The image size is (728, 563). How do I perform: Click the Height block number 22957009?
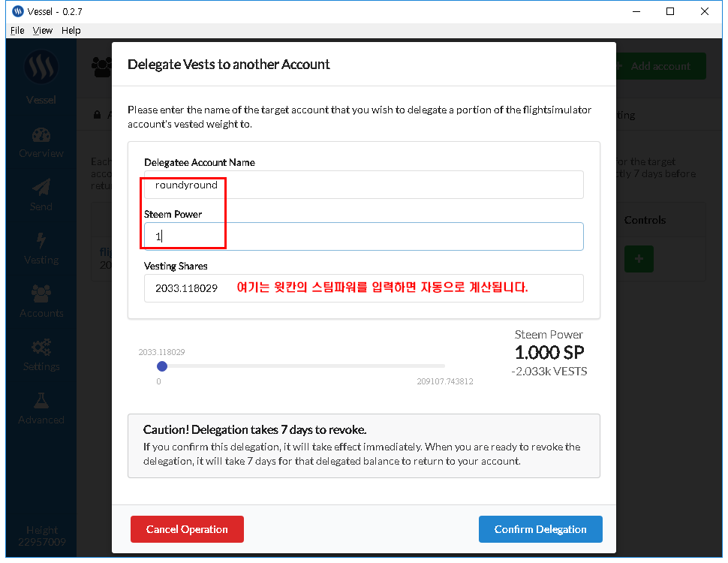click(42, 542)
